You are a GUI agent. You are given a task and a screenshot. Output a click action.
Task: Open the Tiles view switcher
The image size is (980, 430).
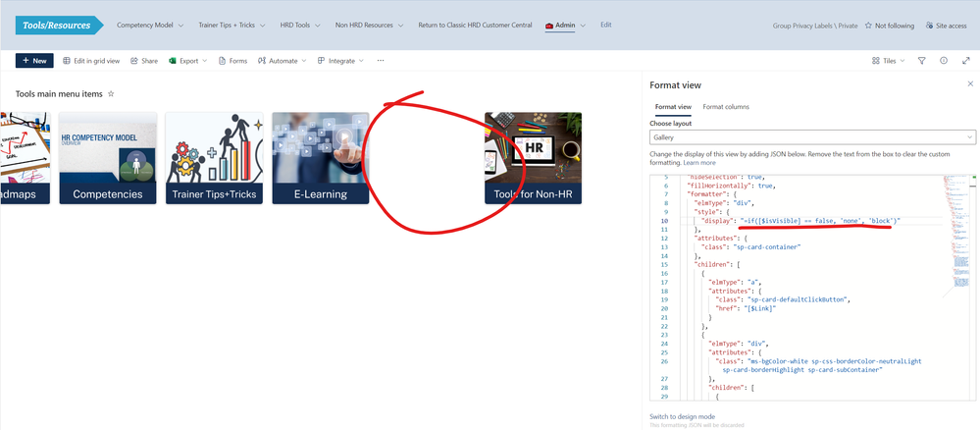coord(888,61)
